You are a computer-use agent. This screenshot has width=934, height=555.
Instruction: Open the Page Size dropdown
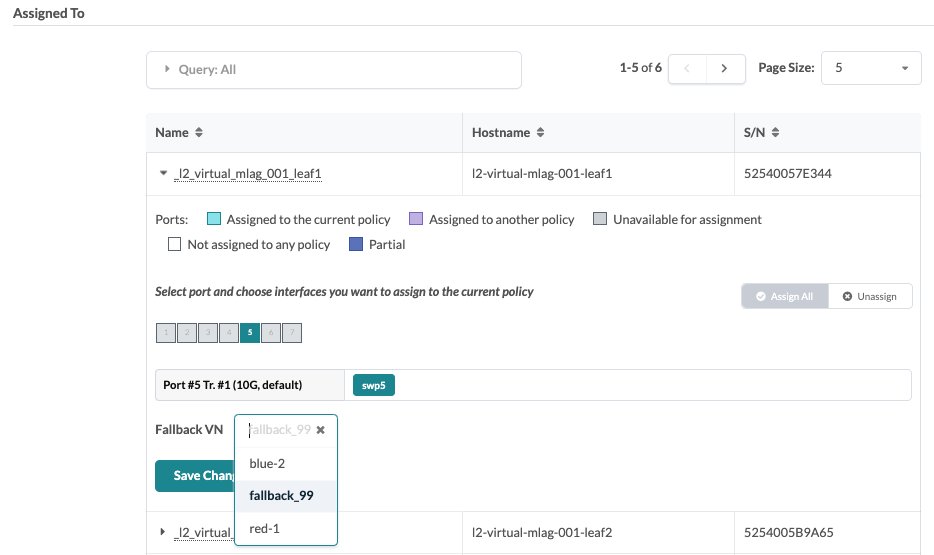870,69
